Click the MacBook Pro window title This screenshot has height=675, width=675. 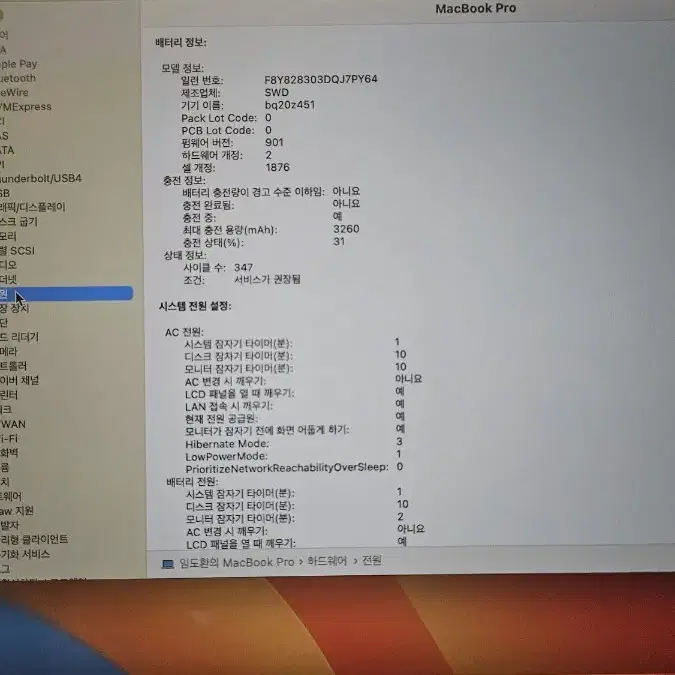click(476, 9)
